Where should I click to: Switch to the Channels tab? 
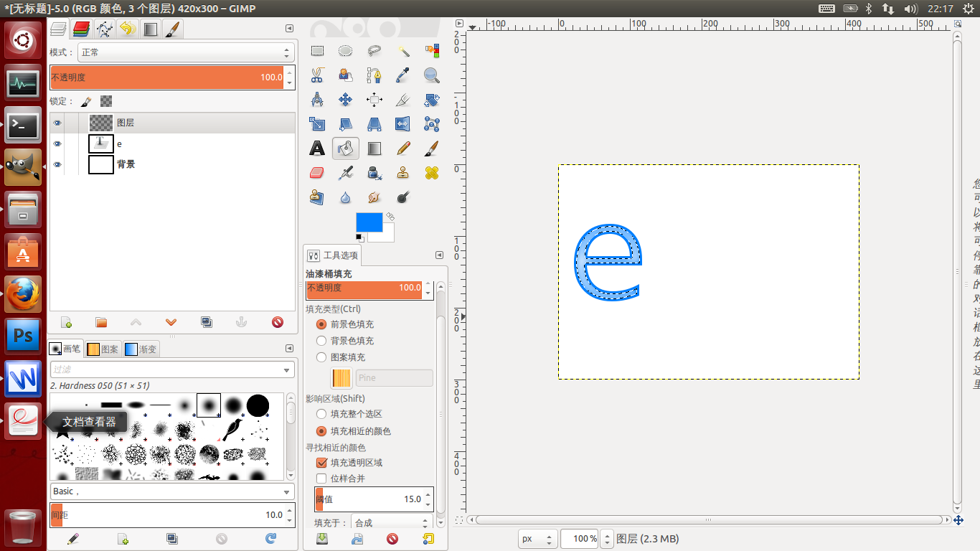click(x=82, y=29)
